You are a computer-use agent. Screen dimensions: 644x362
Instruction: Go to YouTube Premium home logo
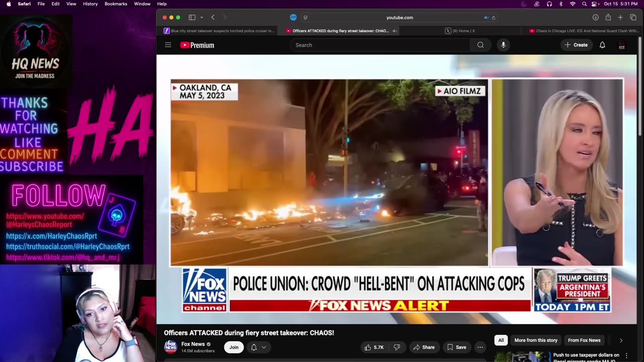tap(197, 45)
